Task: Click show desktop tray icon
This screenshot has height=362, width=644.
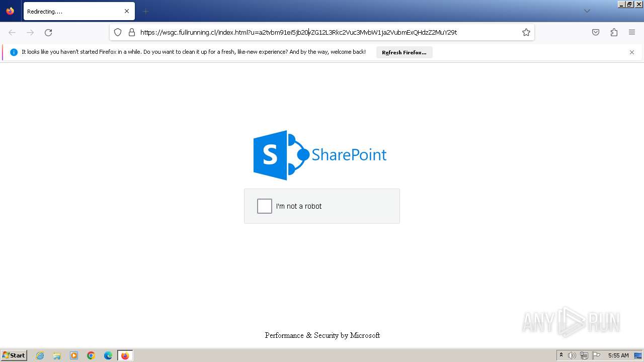Action: pos(638,355)
